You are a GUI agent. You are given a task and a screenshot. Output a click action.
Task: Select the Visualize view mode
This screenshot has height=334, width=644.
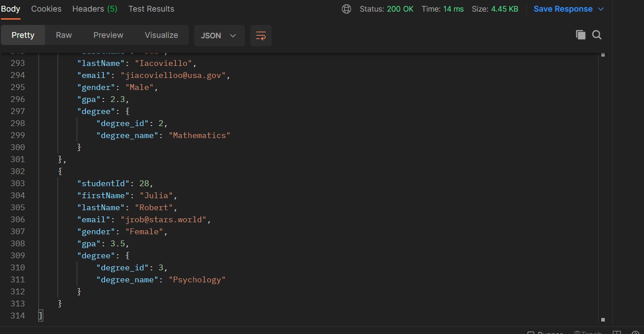[x=161, y=35]
